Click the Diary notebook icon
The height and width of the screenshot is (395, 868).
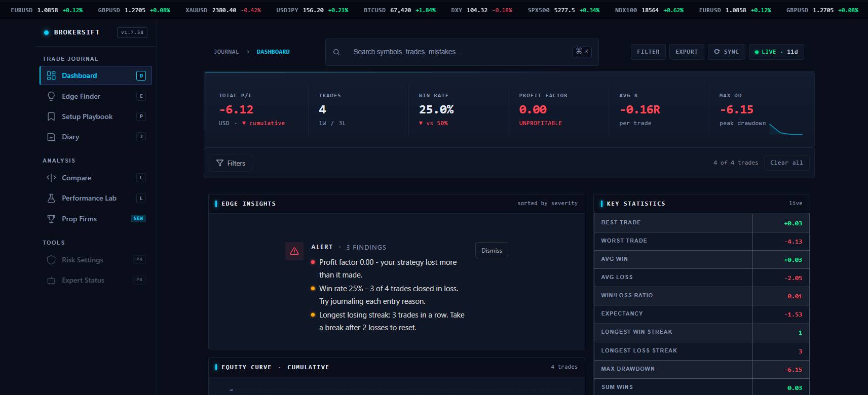coord(51,137)
